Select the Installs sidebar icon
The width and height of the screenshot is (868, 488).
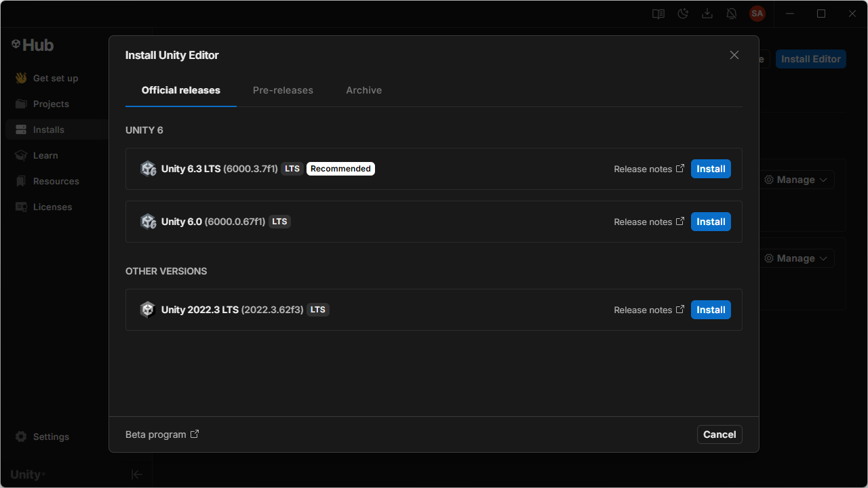tap(21, 129)
